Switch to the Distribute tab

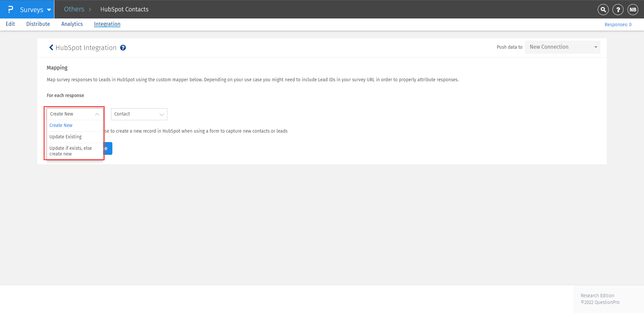point(38,24)
